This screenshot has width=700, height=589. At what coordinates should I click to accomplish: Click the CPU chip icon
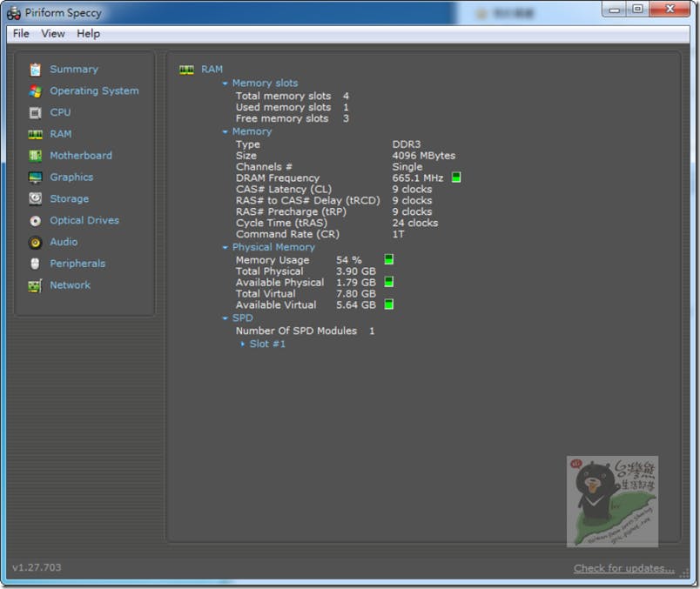[36, 113]
